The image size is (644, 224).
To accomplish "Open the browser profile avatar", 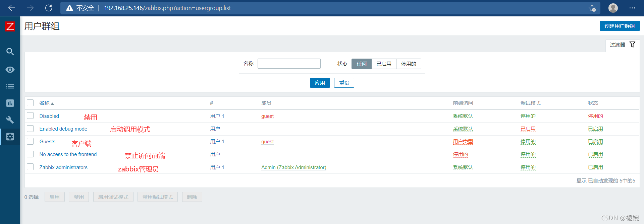I will coord(613,8).
